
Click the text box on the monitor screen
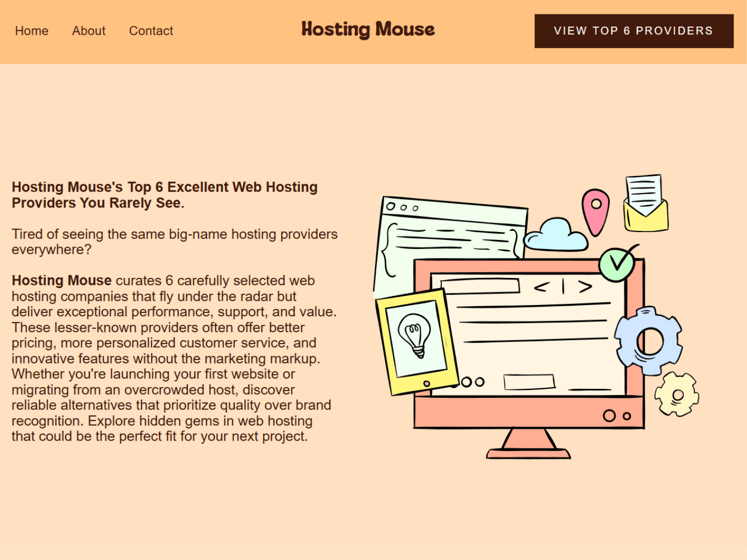click(480, 285)
